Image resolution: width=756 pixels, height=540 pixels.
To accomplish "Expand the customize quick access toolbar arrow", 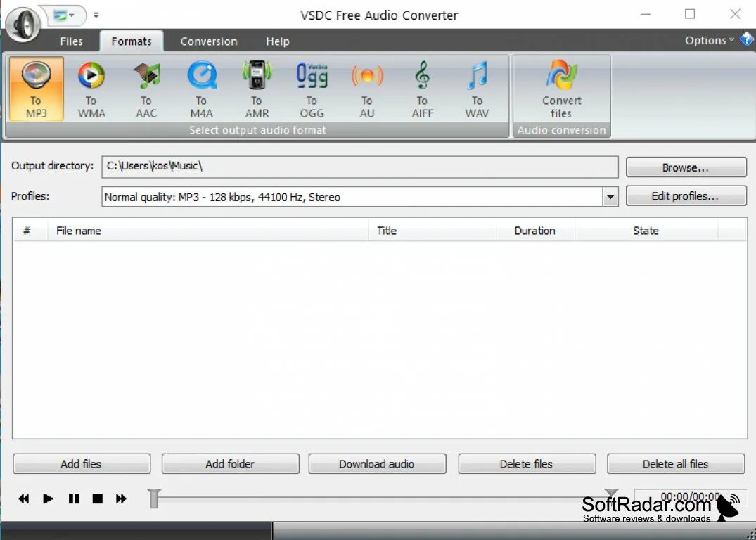I will coord(96,15).
